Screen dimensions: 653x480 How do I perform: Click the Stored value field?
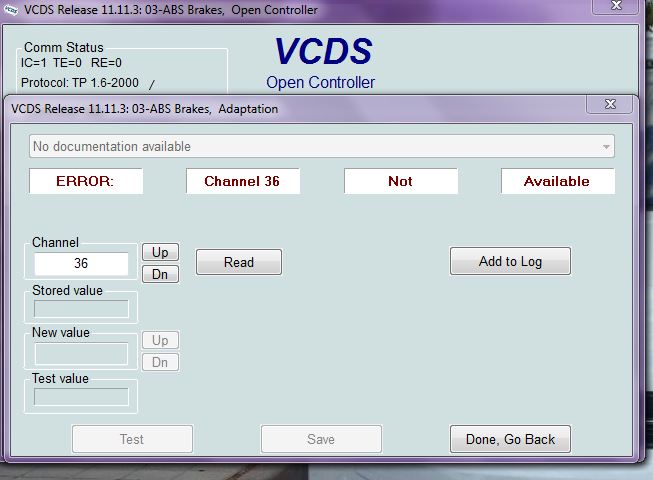coord(81,309)
